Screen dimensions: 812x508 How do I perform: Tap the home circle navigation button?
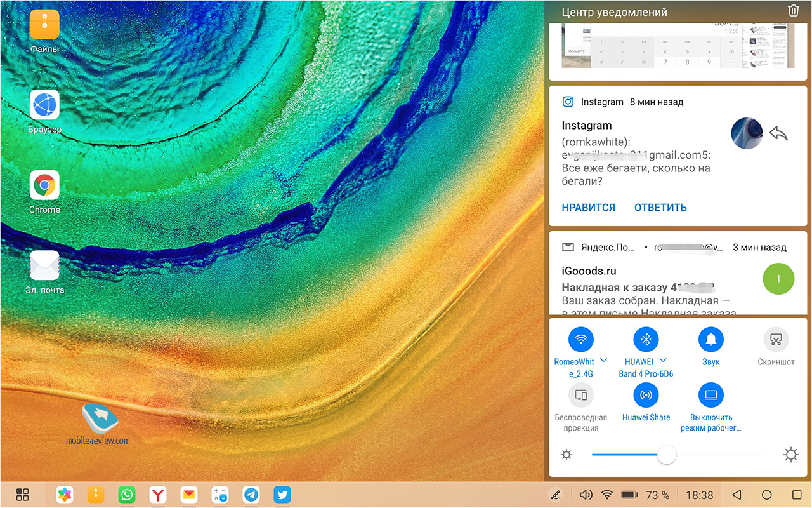[766, 495]
